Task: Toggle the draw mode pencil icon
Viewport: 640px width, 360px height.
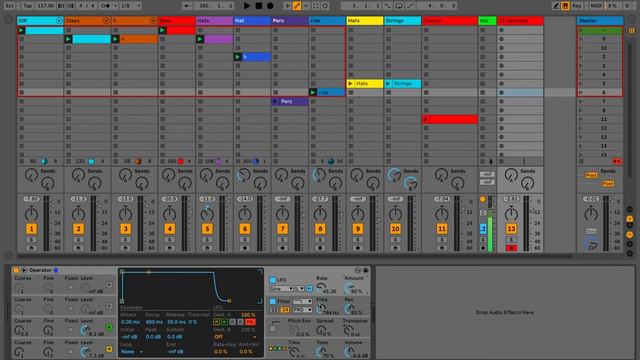Action: (556, 6)
